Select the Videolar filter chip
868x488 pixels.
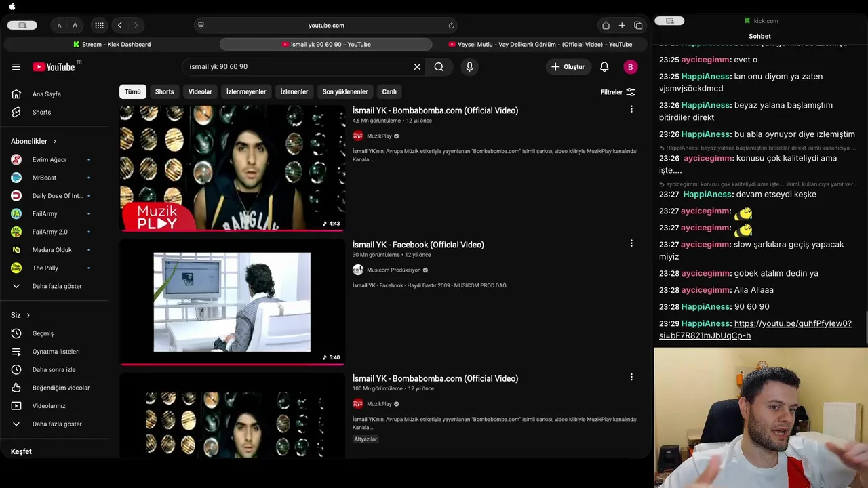(200, 91)
